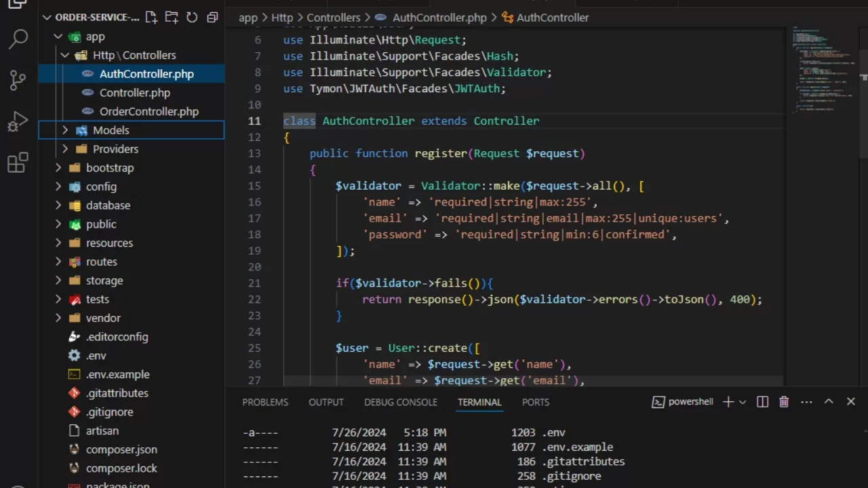
Task: Switch to the PORTS tab
Action: (x=536, y=402)
